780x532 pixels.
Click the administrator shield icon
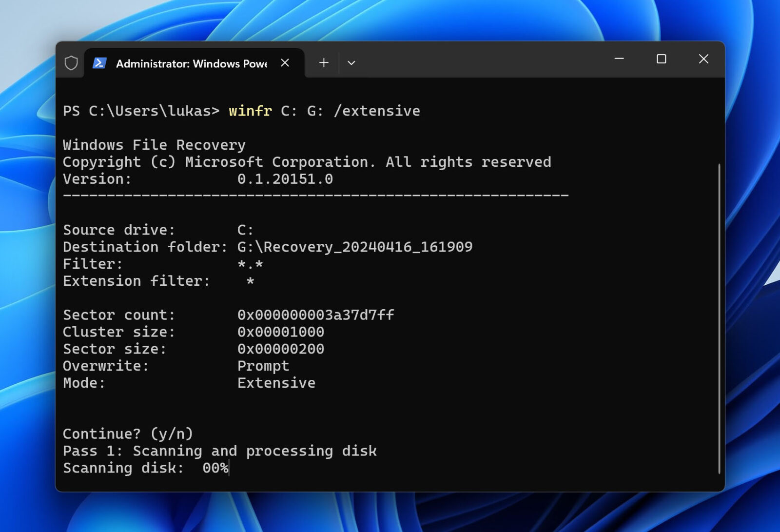point(70,62)
